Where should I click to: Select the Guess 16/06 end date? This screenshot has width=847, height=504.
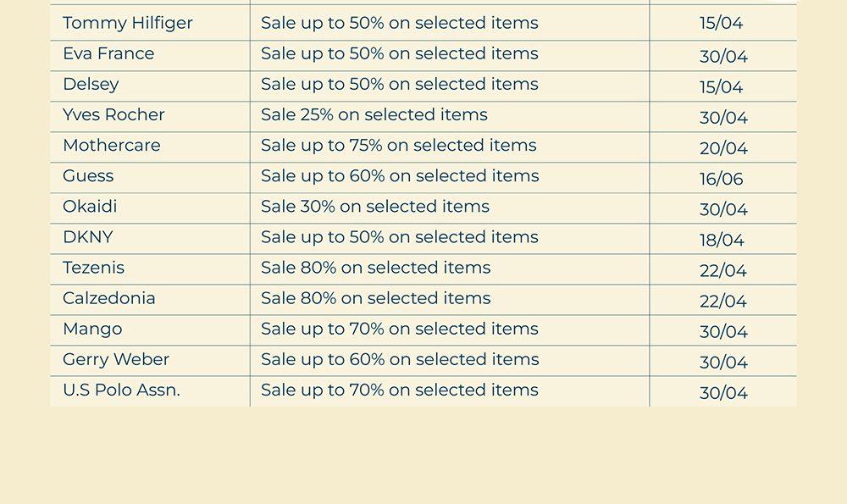pyautogui.click(x=722, y=179)
